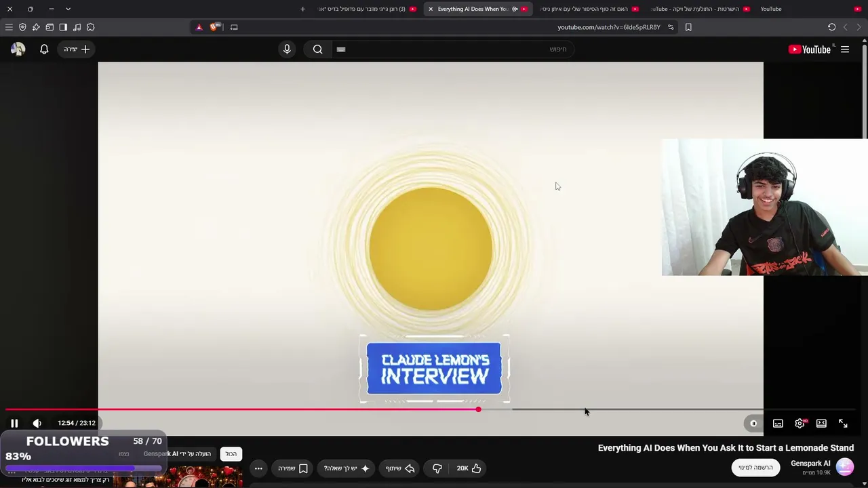
Task: Select the הכול filter chip
Action: pyautogui.click(x=231, y=454)
